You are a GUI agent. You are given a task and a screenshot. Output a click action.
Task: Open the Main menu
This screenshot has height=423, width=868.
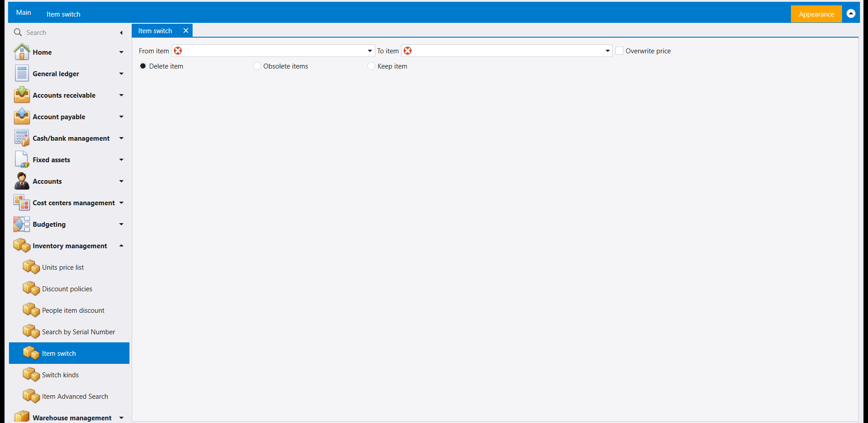click(24, 13)
